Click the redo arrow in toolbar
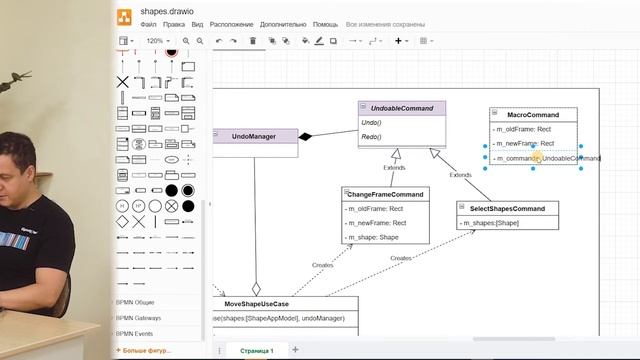 pyautogui.click(x=233, y=41)
